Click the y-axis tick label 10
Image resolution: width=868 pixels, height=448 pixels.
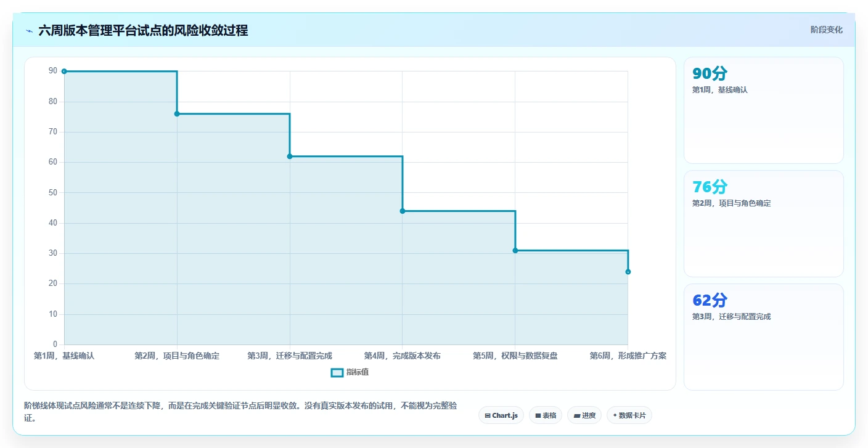(x=53, y=314)
